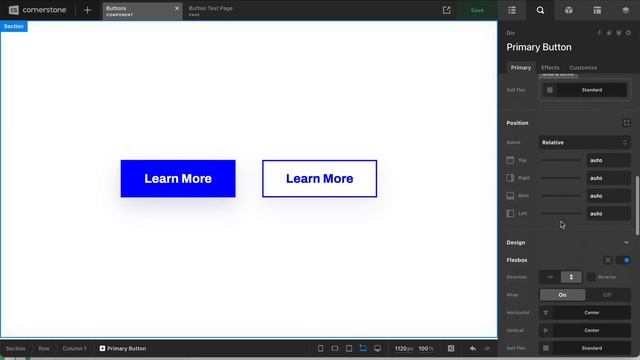Click the Position section expand icon
This screenshot has width=640, height=360.
627,123
